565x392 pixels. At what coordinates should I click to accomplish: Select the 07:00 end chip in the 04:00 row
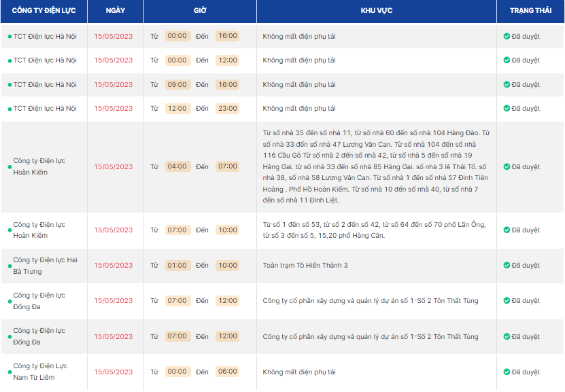point(227,166)
